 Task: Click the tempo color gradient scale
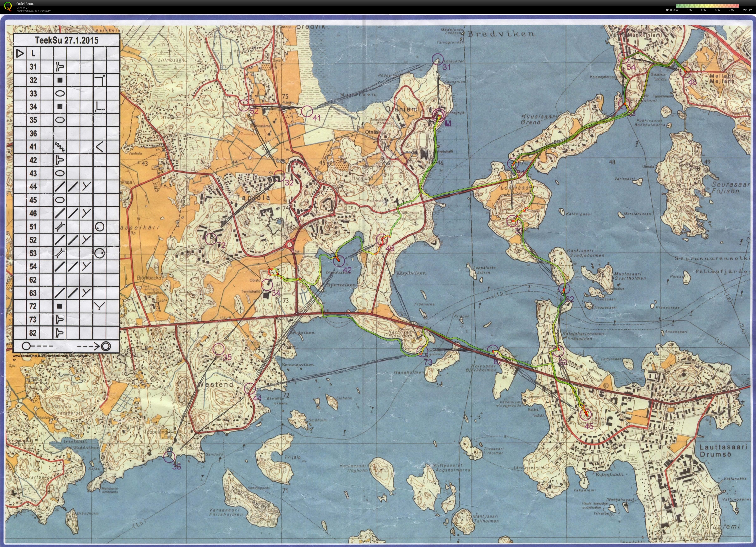(707, 6)
